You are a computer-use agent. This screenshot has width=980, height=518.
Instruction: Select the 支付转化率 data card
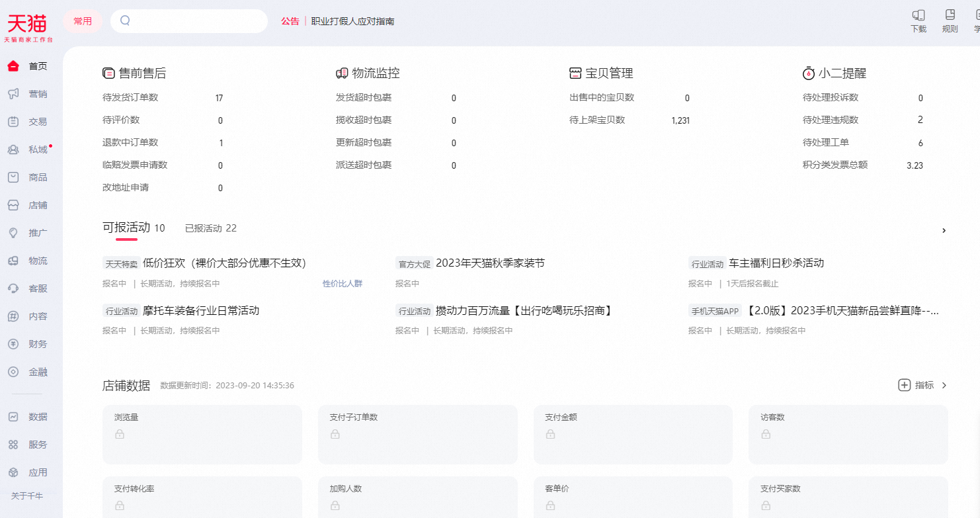202,497
